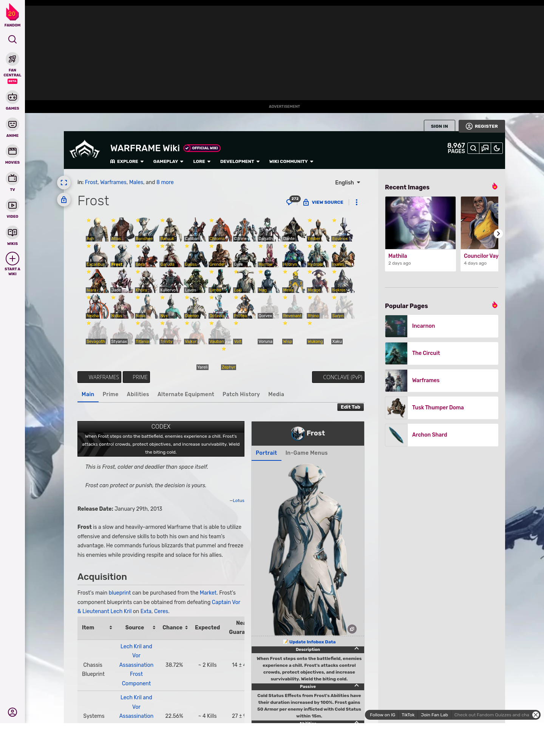Open Fan Central rocket icon
Screen dimensions: 544x756
coord(12,59)
